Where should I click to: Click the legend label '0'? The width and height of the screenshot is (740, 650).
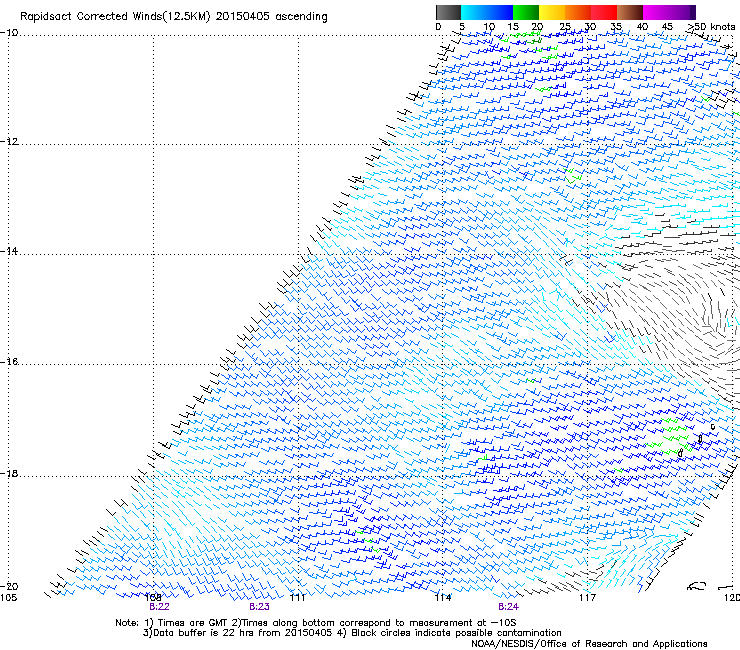tap(438, 27)
